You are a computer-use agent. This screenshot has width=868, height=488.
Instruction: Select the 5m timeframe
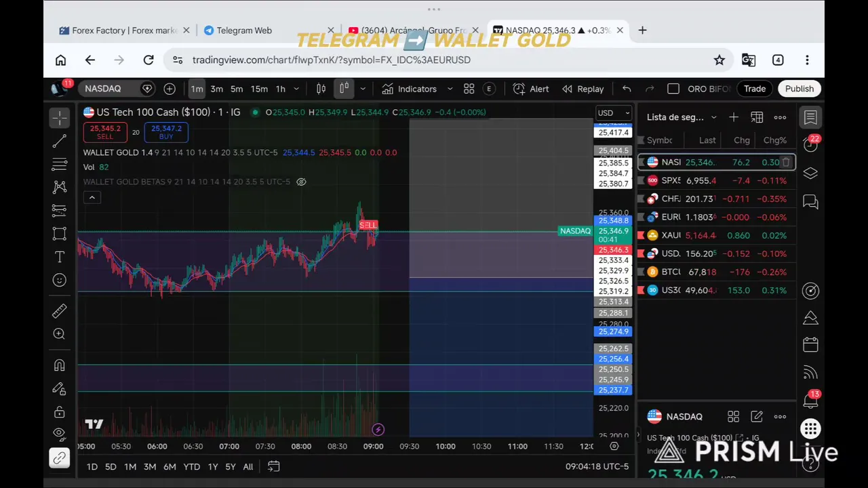[x=237, y=89]
